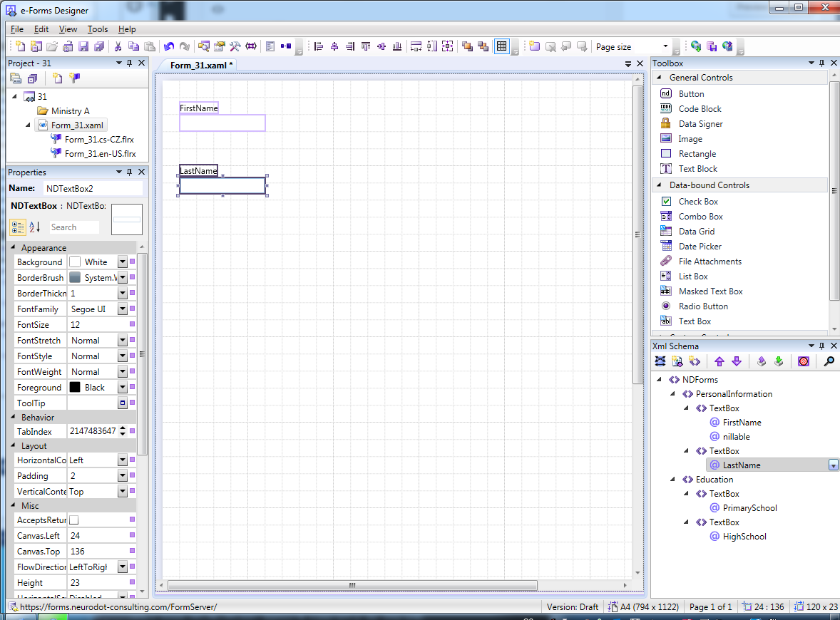Click the bring to front icon
Viewport: 840px width, 620px height.
tap(467, 46)
